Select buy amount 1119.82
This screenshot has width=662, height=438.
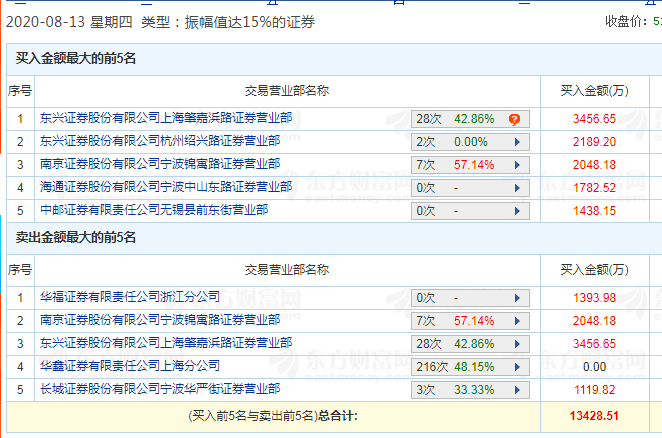tap(594, 390)
